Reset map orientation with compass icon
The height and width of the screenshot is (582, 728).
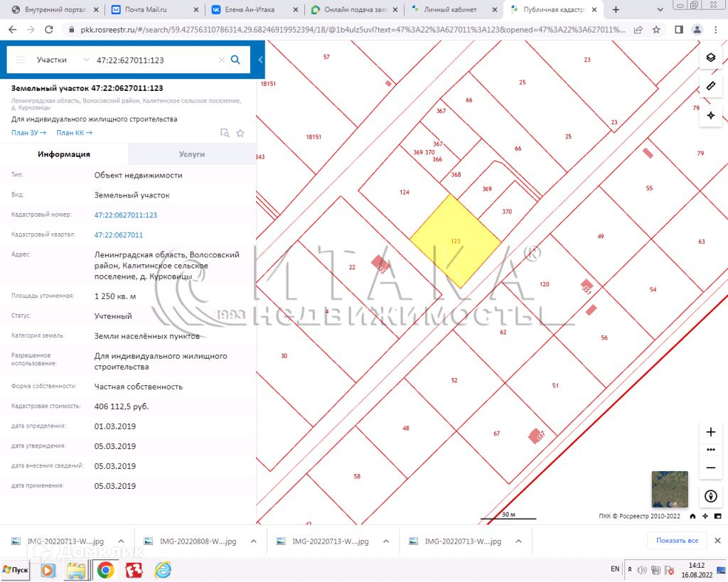[x=710, y=496]
